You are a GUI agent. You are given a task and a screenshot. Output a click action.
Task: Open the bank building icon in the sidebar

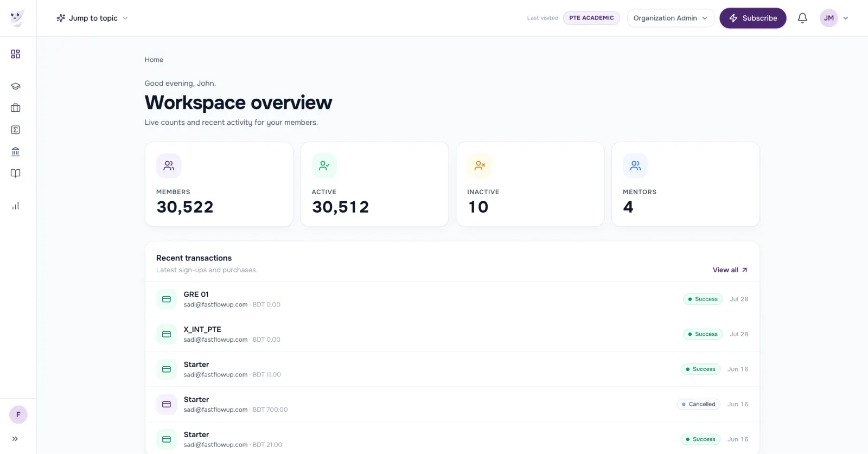[x=16, y=152]
